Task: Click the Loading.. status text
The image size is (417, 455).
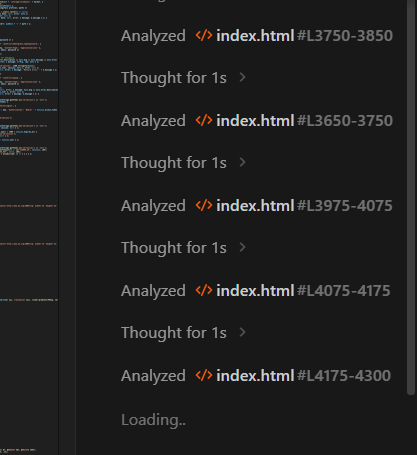Action: [153, 420]
